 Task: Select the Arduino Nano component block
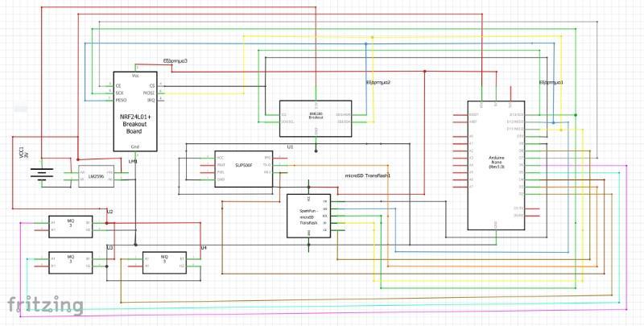496,166
